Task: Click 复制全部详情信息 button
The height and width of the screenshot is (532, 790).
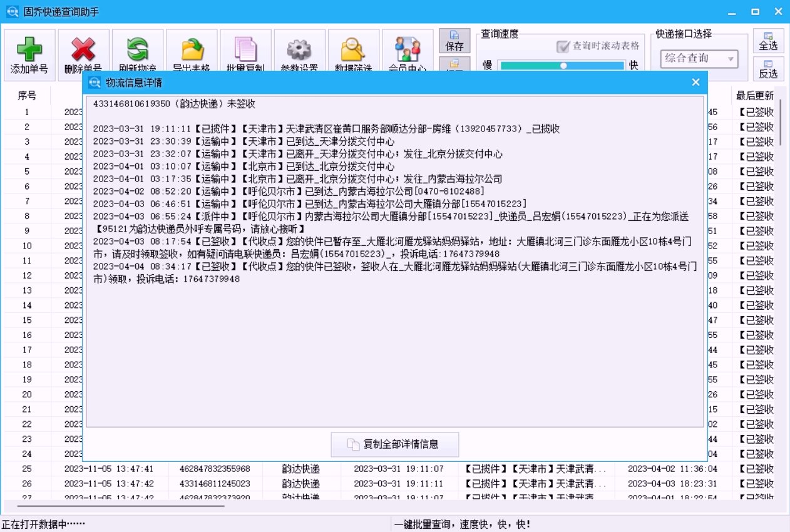Action: 395,444
